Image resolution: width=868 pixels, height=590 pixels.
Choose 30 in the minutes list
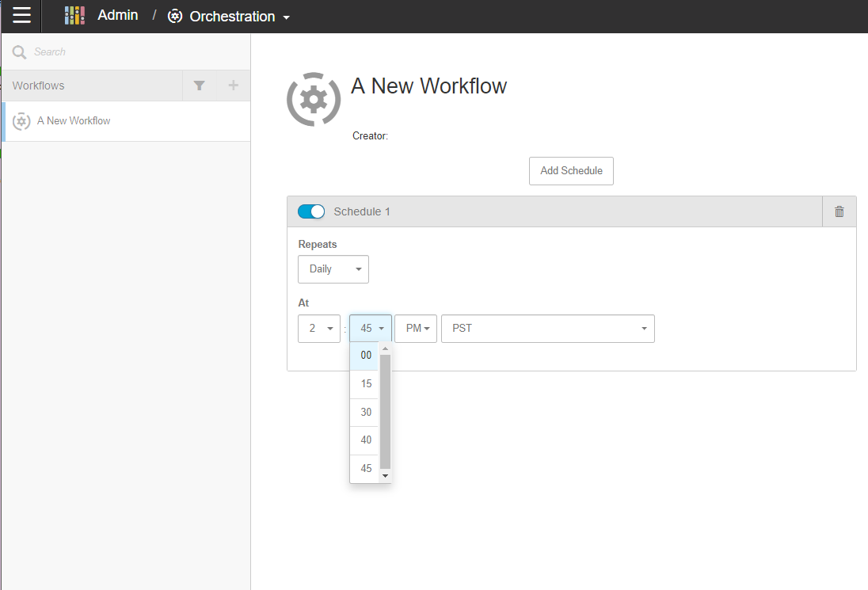(x=366, y=413)
